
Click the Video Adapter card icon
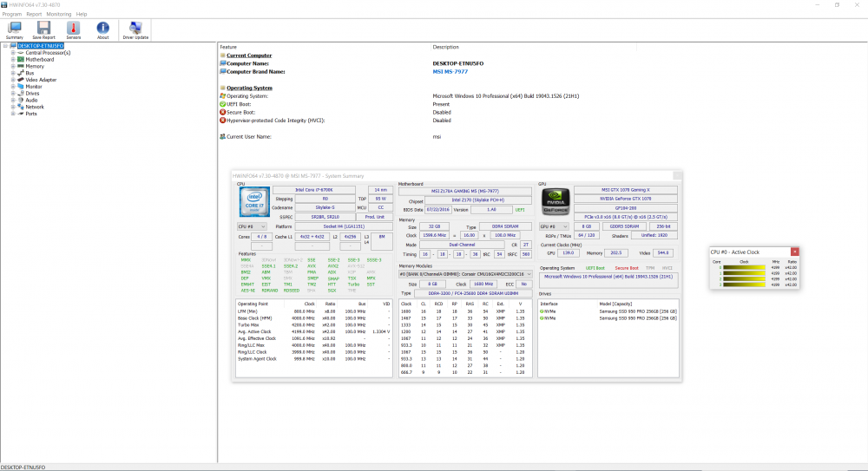click(x=21, y=80)
